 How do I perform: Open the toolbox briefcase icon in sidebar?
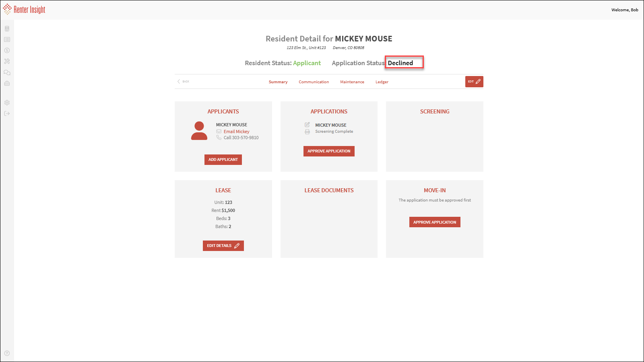(7, 83)
